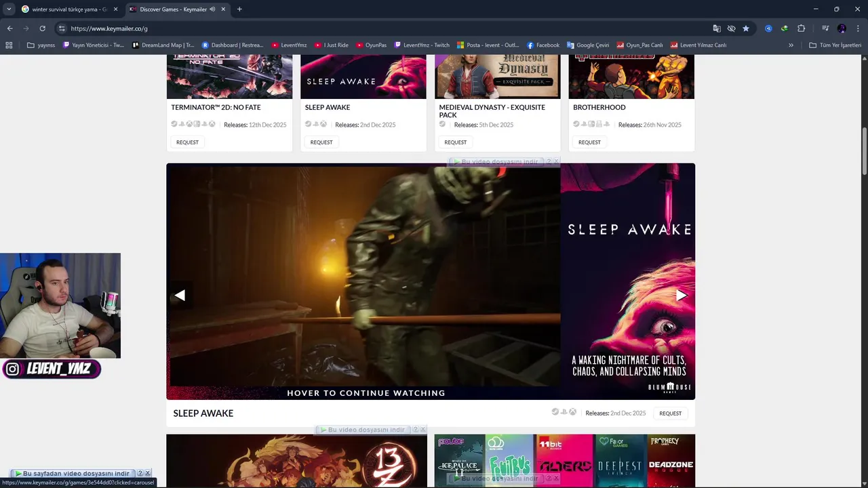Open the Extensions puzzle icon
The height and width of the screenshot is (488, 868).
tap(801, 28)
